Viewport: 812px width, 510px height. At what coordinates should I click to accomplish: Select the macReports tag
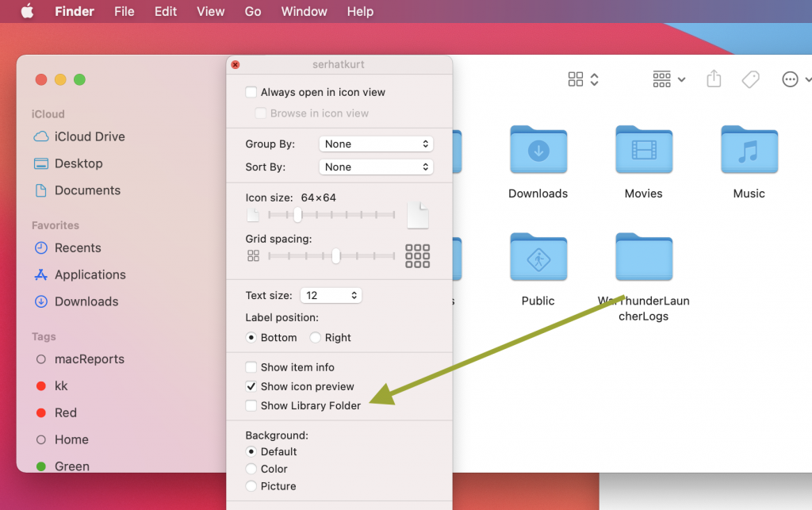[x=80, y=359]
